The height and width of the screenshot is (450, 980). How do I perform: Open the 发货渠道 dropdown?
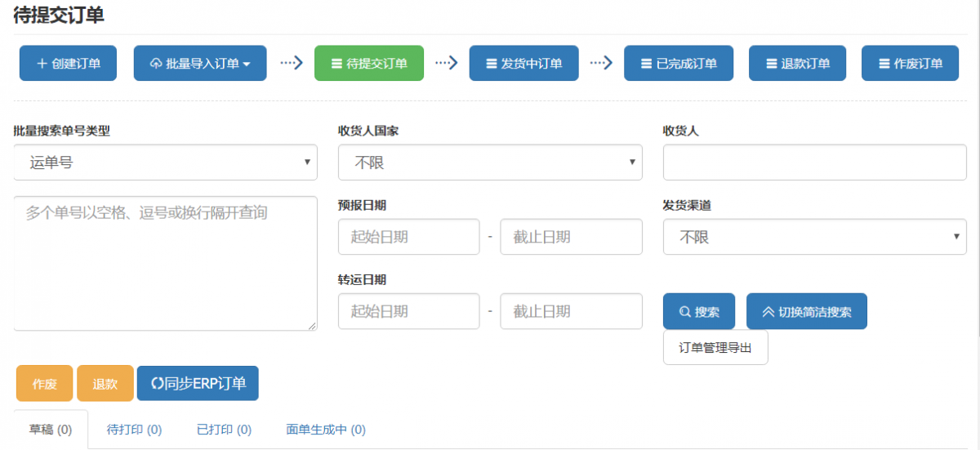tap(814, 237)
